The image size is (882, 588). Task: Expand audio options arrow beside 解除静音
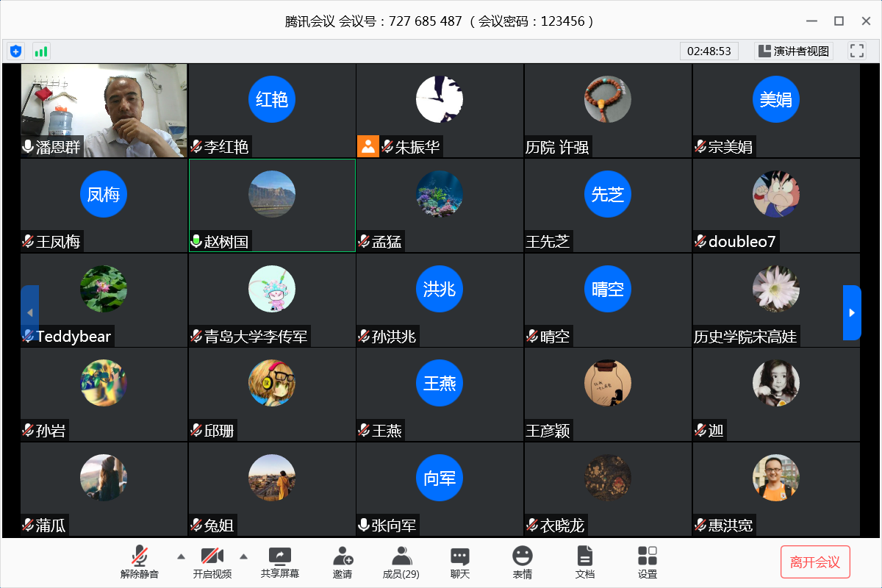click(x=180, y=556)
